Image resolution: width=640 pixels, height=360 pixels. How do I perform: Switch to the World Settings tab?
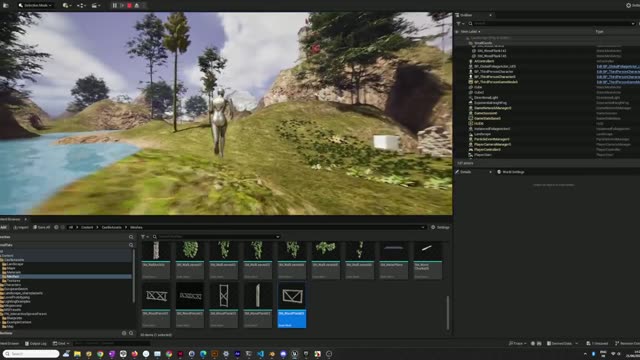tap(511, 172)
